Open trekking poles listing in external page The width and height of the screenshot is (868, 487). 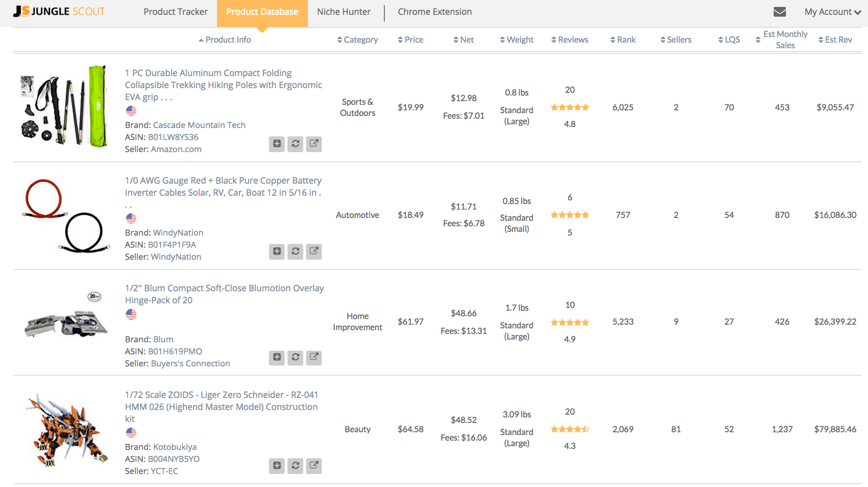tap(314, 144)
